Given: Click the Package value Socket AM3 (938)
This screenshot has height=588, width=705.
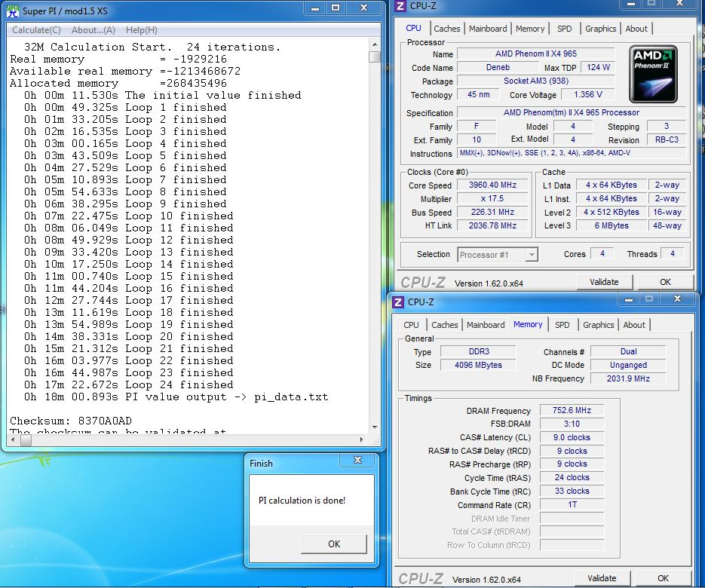Looking at the screenshot, I should [x=536, y=81].
